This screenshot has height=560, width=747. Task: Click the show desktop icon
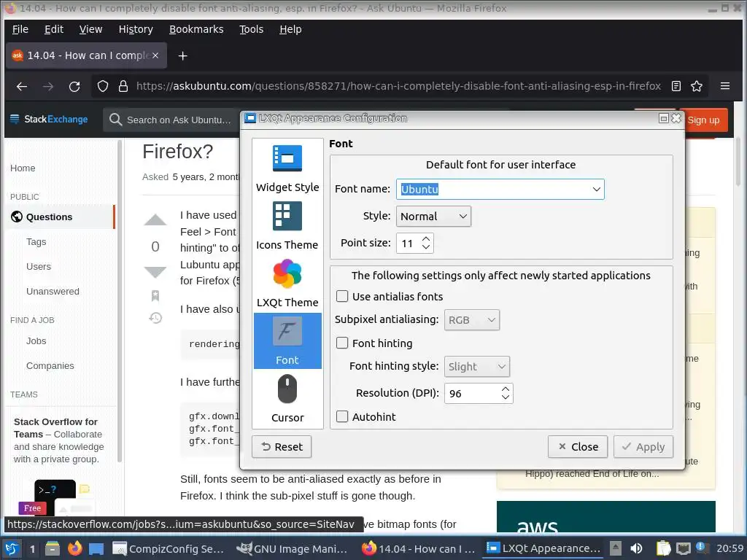(96, 549)
